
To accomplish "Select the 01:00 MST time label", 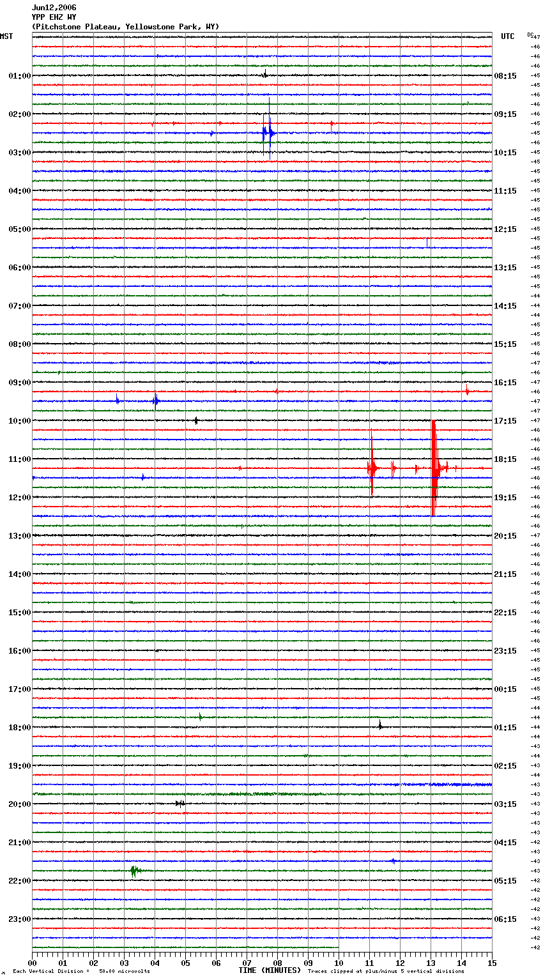I will 20,76.
